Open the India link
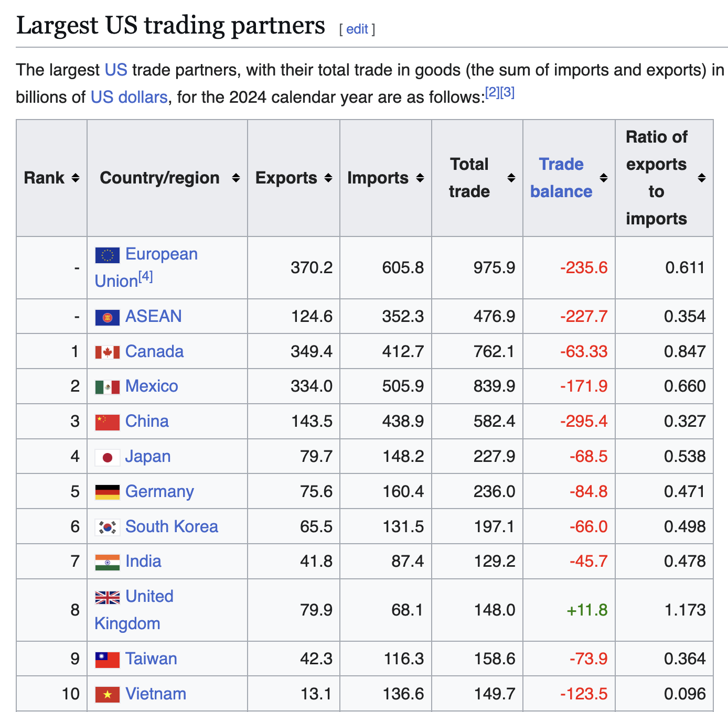 coord(143,561)
